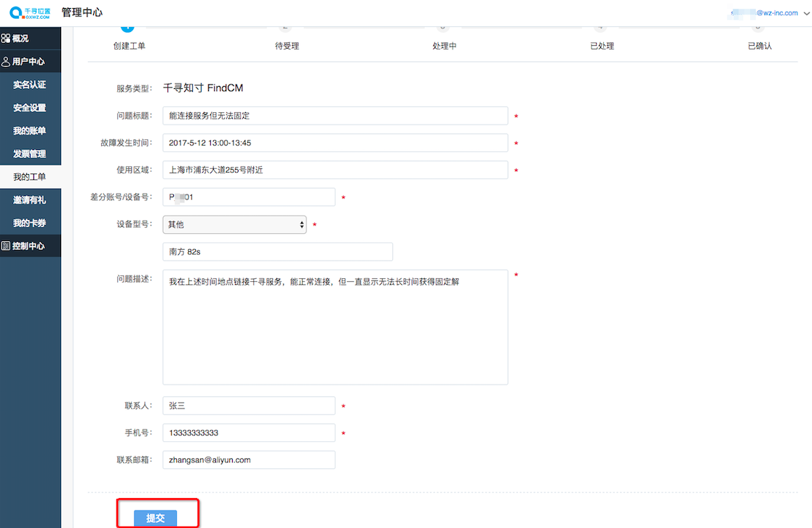Click the 千寻知寸 FindCM service type text
Image resolution: width=812 pixels, height=528 pixels.
click(x=203, y=88)
